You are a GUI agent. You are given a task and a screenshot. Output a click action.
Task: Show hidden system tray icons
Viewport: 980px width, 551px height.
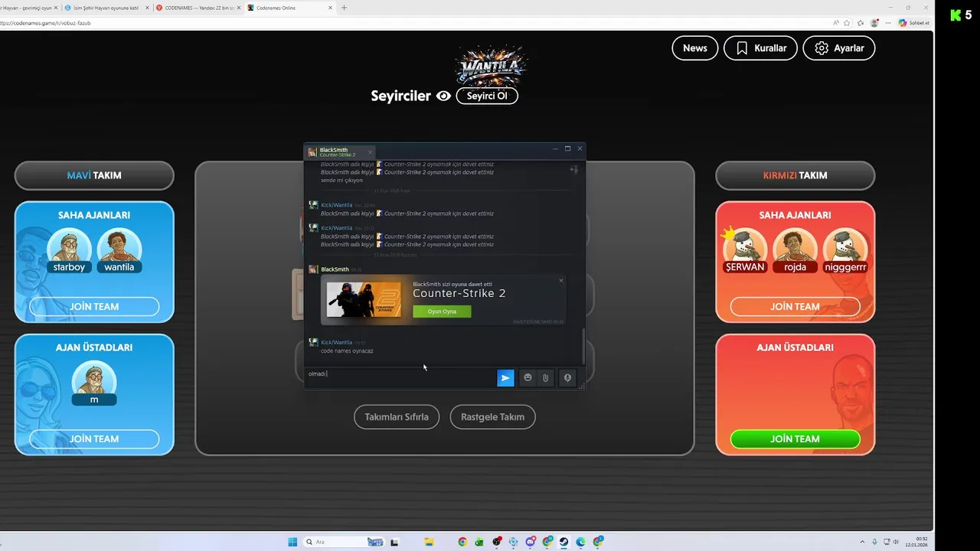click(862, 542)
